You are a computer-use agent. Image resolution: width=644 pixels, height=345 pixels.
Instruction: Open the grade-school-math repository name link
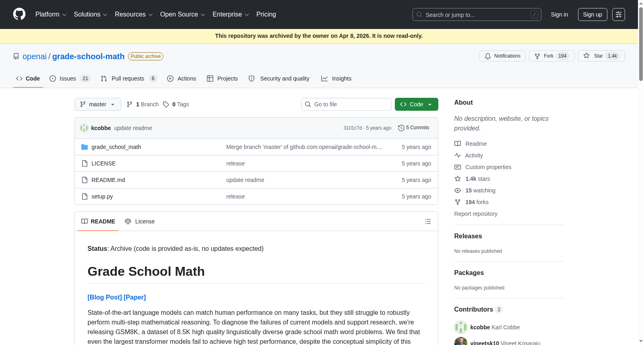tap(89, 56)
